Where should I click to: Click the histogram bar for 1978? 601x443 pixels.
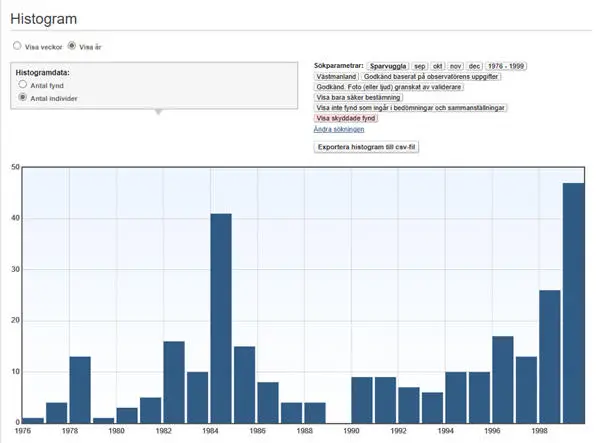pyautogui.click(x=80, y=389)
